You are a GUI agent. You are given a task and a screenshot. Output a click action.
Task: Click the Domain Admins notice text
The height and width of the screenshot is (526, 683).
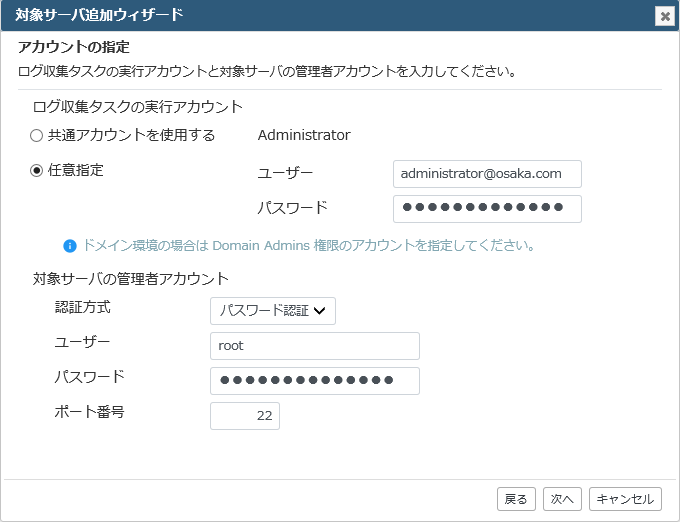click(308, 246)
